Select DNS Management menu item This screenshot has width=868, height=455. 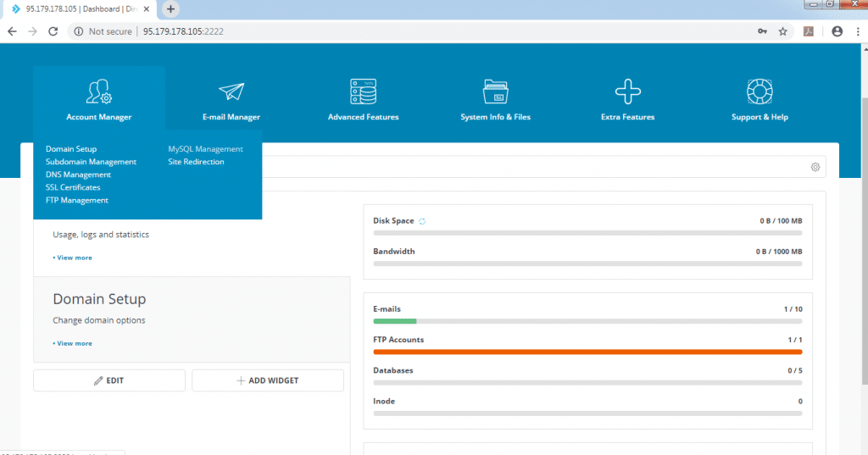coord(78,175)
